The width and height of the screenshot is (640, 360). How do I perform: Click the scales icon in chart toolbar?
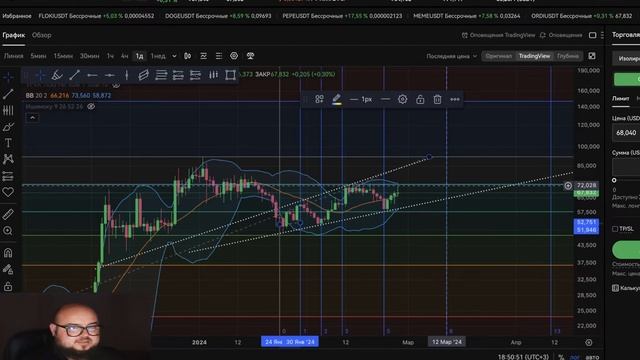point(250,56)
